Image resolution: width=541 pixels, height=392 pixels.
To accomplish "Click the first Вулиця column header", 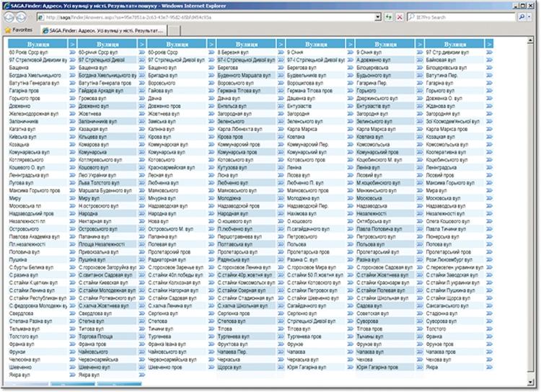I will coord(38,45).
